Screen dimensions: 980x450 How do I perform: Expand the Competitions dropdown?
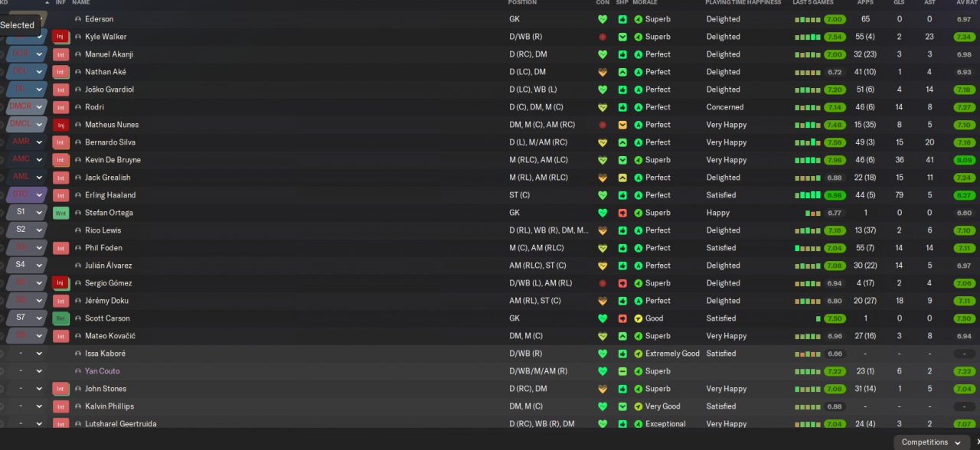coord(932,442)
